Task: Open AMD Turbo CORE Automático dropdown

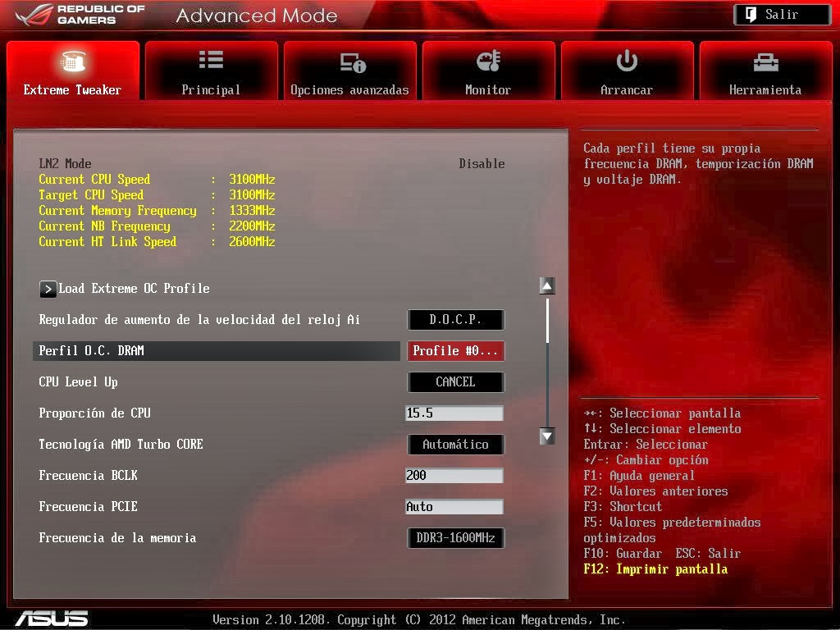Action: coord(456,444)
